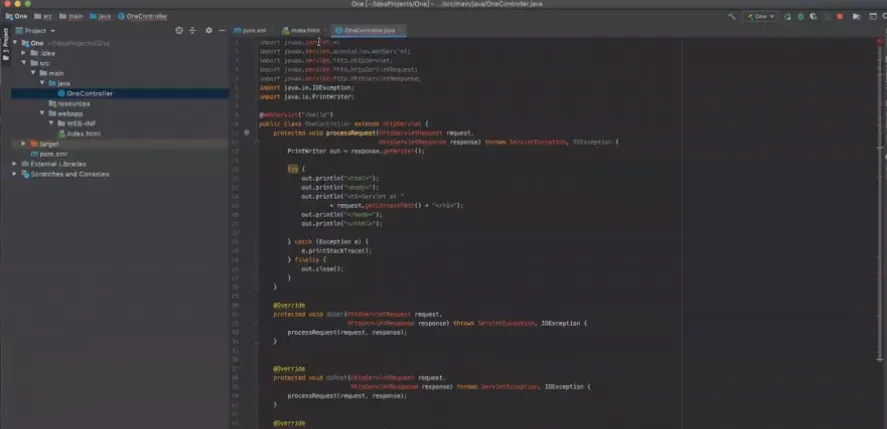Open the Project view selector dropdown

click(36, 31)
